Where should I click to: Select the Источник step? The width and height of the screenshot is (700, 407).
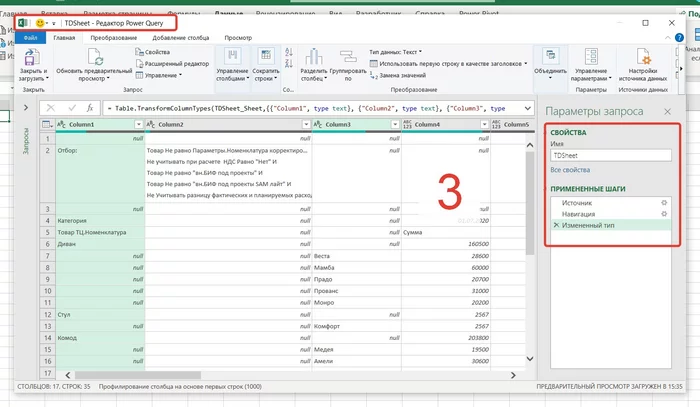tap(611, 203)
